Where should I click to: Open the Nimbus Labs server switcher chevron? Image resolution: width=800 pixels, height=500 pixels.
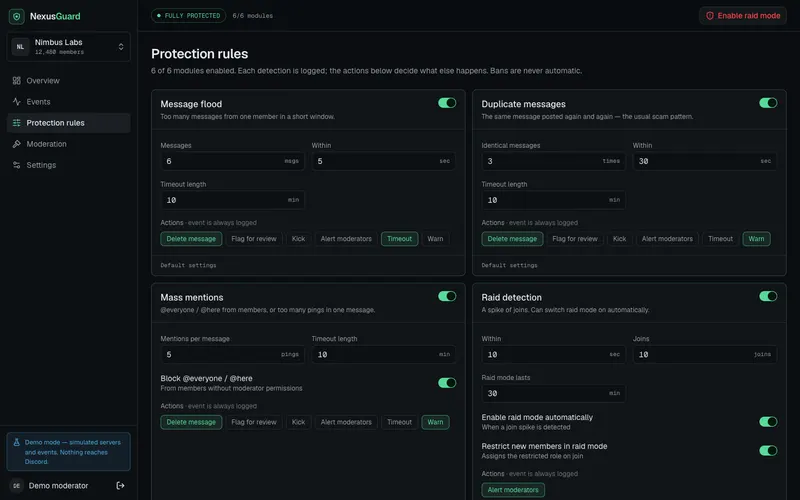[121, 46]
